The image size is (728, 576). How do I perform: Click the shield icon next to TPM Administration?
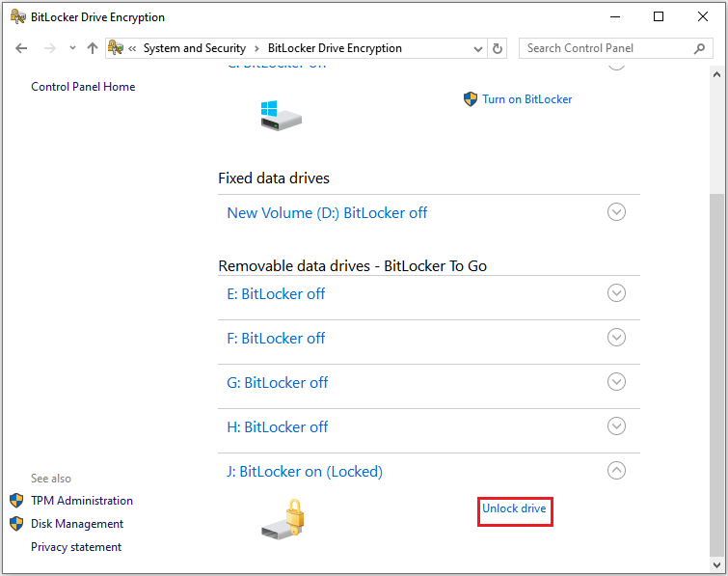16,501
